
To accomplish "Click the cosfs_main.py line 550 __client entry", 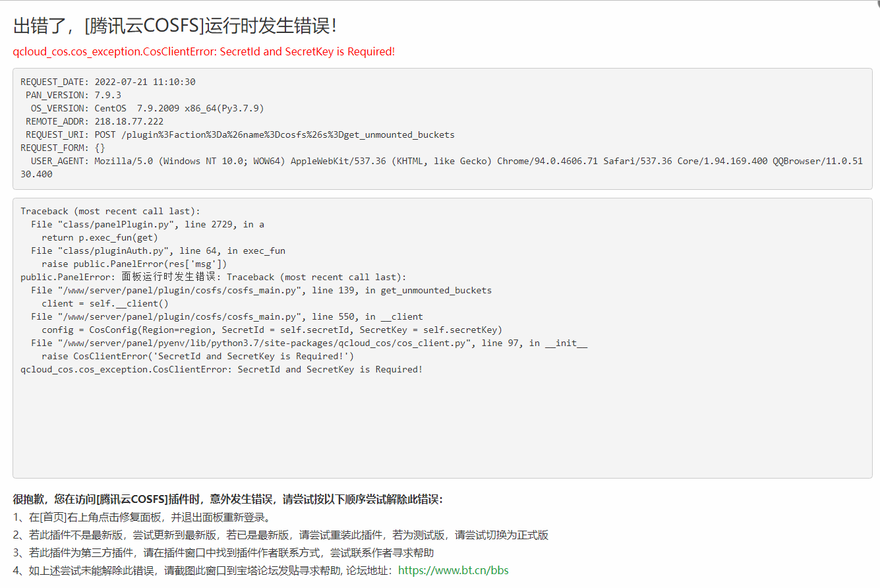I will click(227, 316).
